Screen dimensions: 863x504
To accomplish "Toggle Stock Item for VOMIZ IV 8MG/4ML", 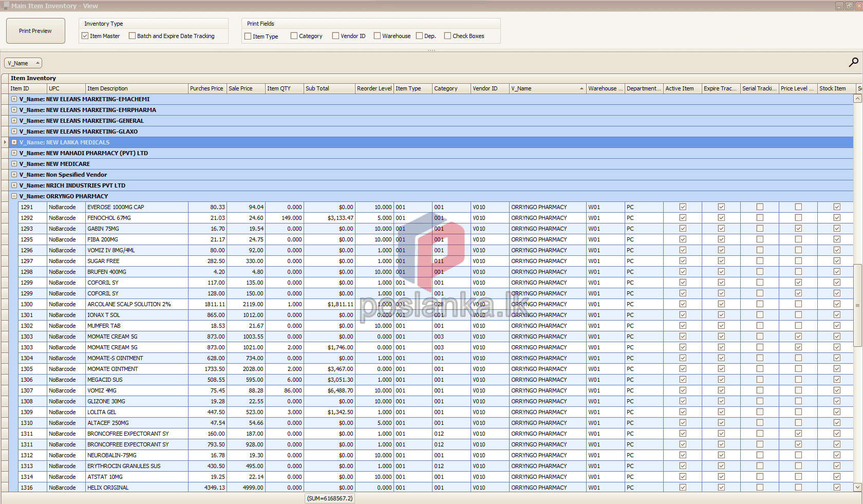I will point(837,250).
